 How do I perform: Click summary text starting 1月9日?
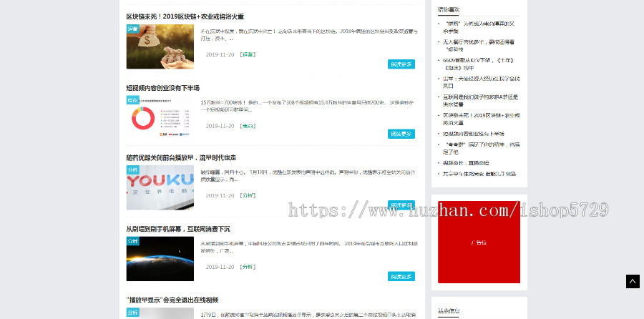[309, 315]
